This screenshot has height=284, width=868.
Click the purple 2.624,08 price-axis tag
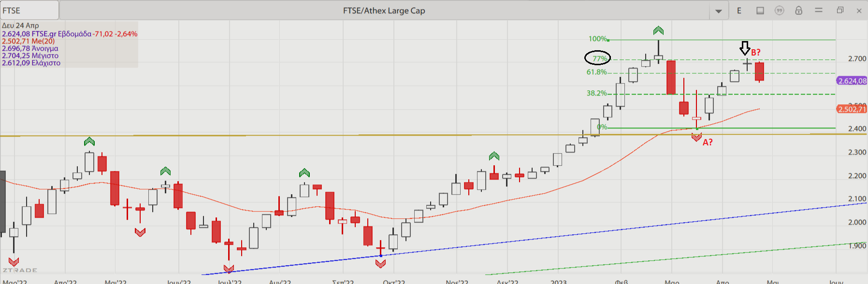coord(852,81)
